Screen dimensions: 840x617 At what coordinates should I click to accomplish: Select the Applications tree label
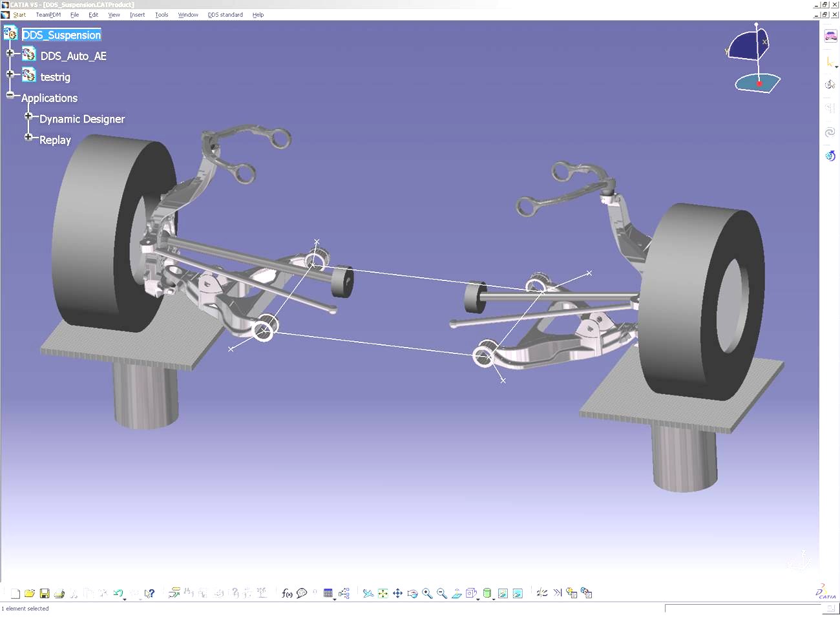coord(49,98)
